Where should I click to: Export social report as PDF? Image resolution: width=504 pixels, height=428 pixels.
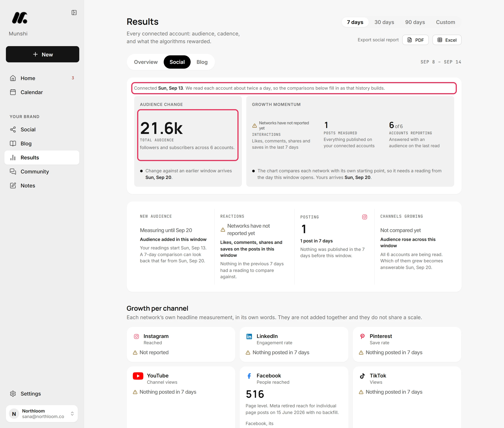pyautogui.click(x=416, y=40)
